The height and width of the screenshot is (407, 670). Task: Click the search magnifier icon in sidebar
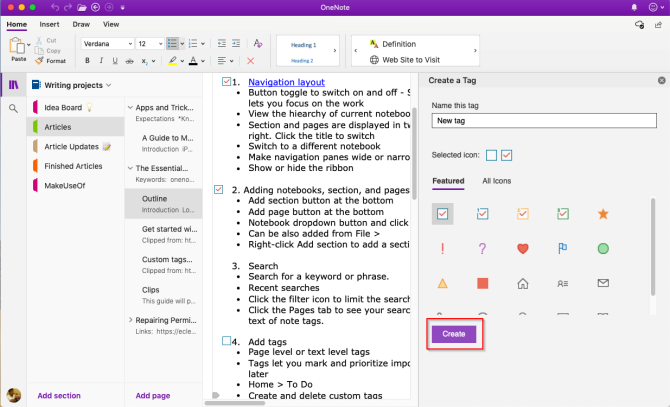pos(14,108)
